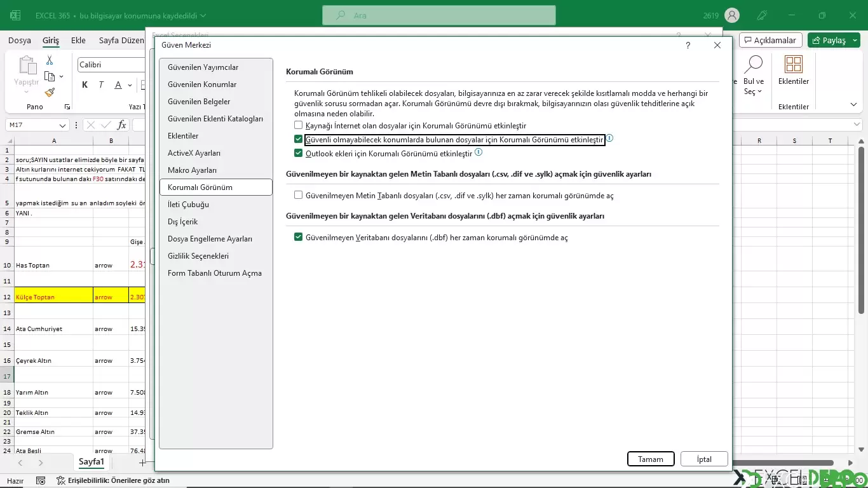Image resolution: width=868 pixels, height=488 pixels.
Task: Select the Format Painter brush icon
Action: [50, 92]
